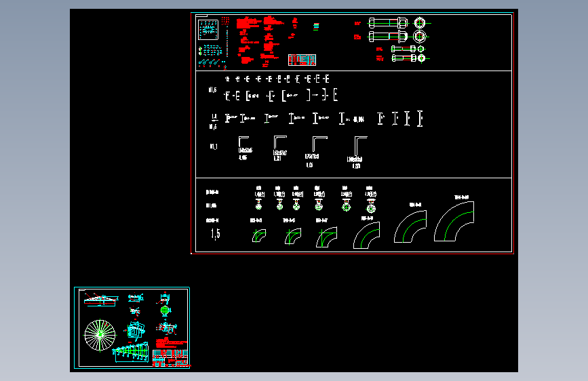Select the cyan tank elevation in the lower sheet

(101, 299)
